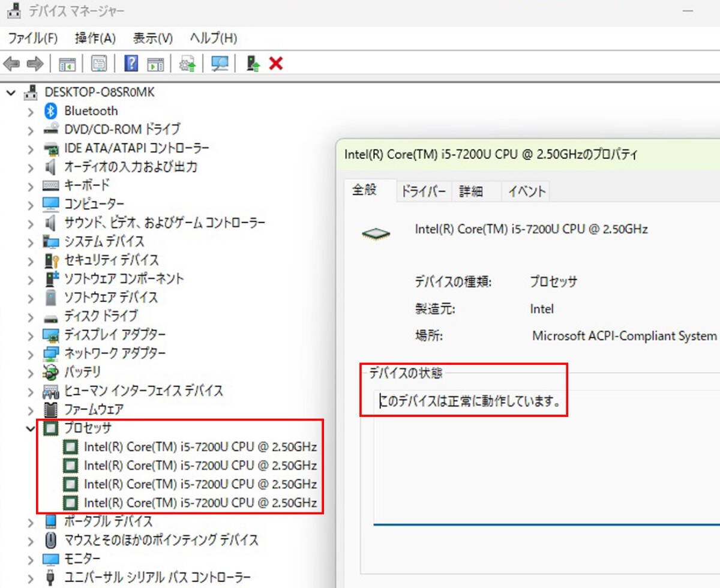Click the DVD/CD-ROM ドライブ drive icon

51,129
